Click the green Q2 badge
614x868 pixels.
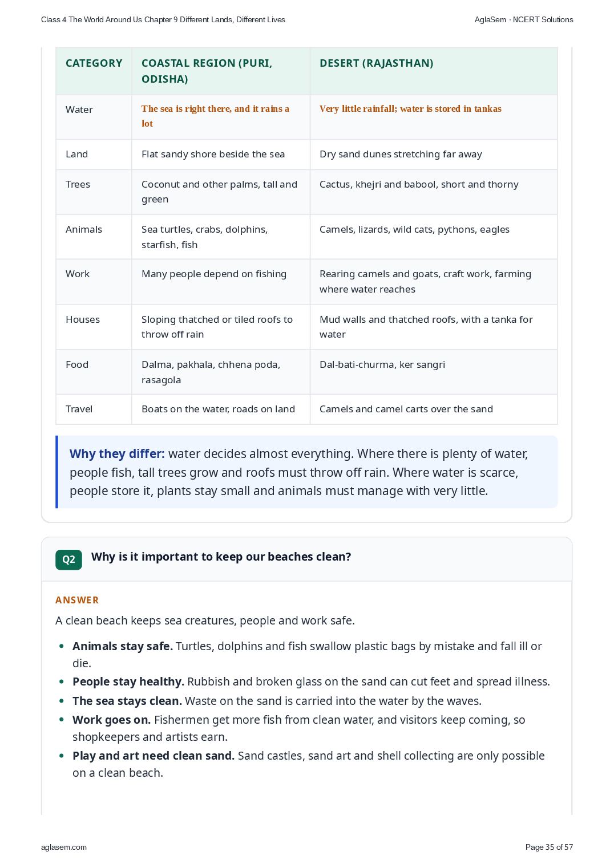tap(68, 559)
